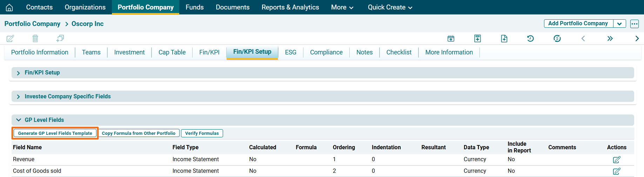Switch to the Cap Table tab

[x=172, y=52]
